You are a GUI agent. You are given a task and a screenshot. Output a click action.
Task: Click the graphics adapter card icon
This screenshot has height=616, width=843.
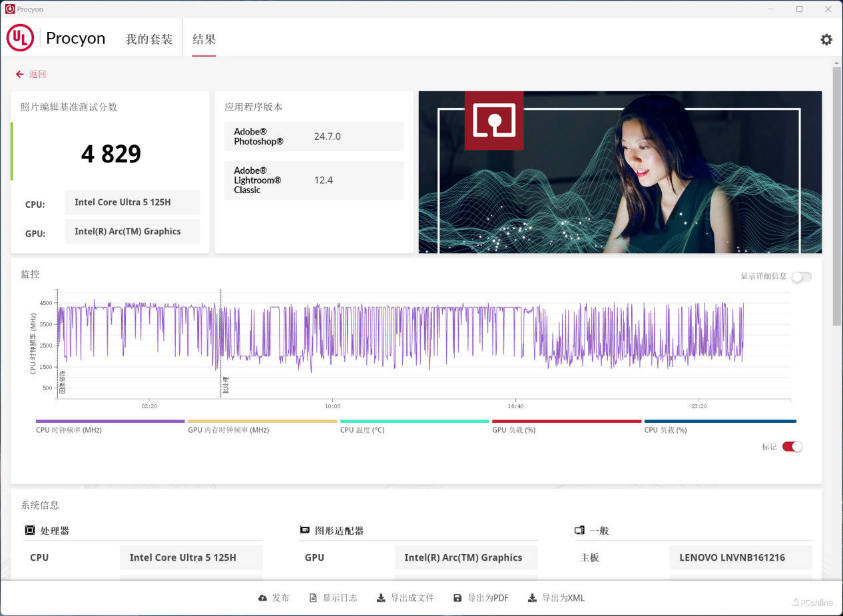point(304,530)
